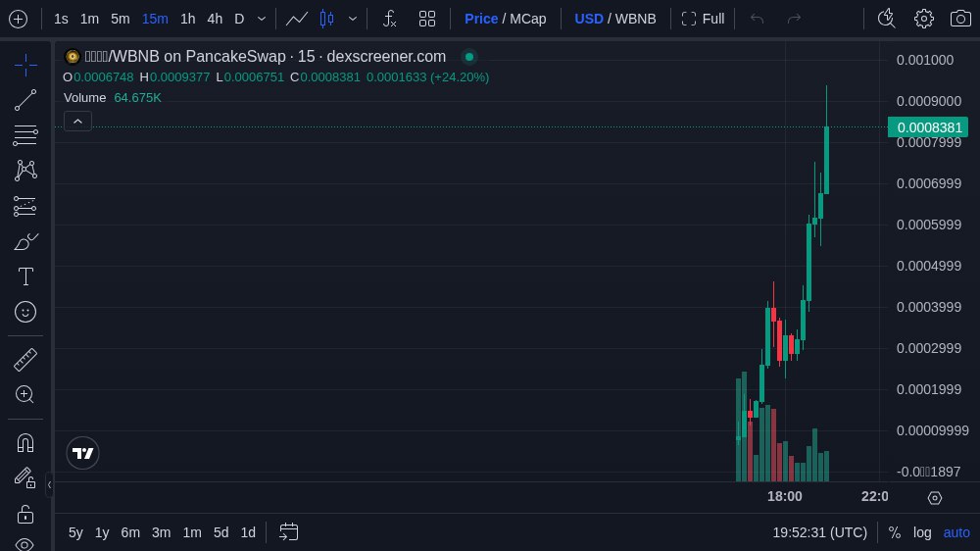This screenshot has width=980, height=551.
Task: Toggle percent scale mode
Action: tap(894, 532)
